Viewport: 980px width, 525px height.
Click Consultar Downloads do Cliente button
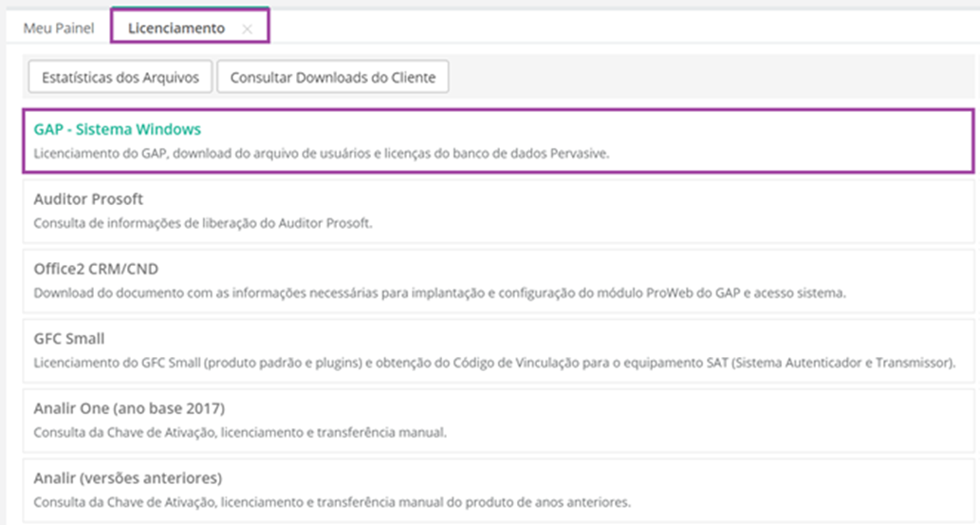tap(332, 77)
